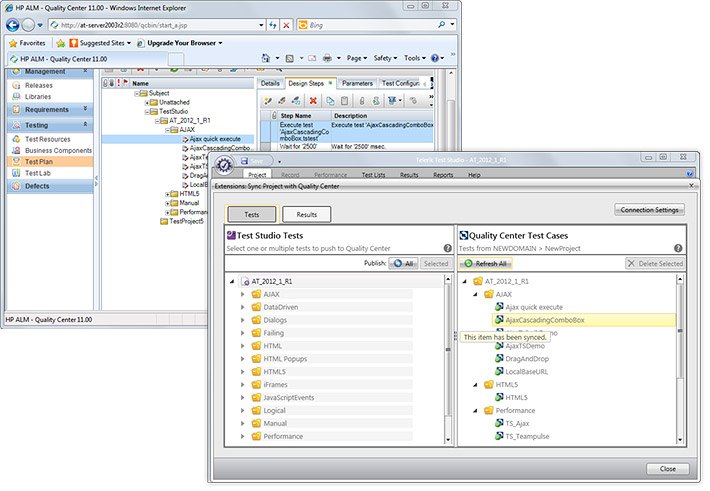Collapse Performance folder in Quality Center tree

(x=475, y=410)
